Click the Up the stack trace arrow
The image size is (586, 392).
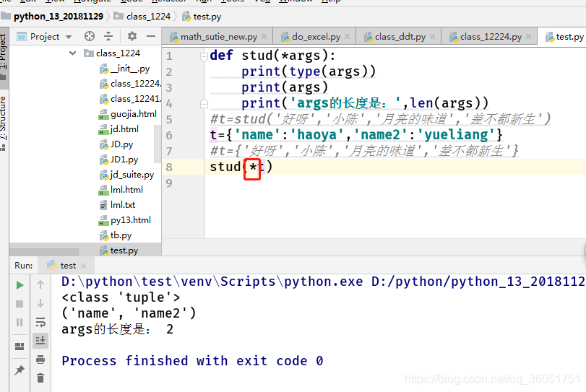(40, 285)
